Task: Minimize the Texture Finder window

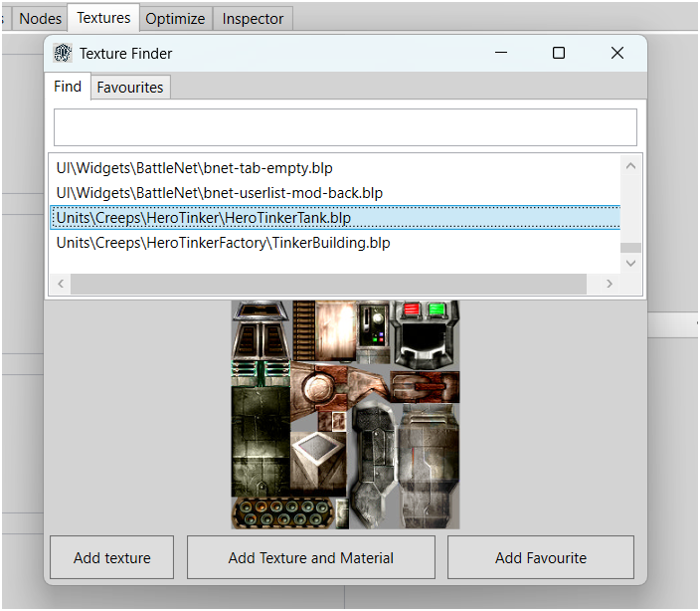Action: [x=501, y=53]
